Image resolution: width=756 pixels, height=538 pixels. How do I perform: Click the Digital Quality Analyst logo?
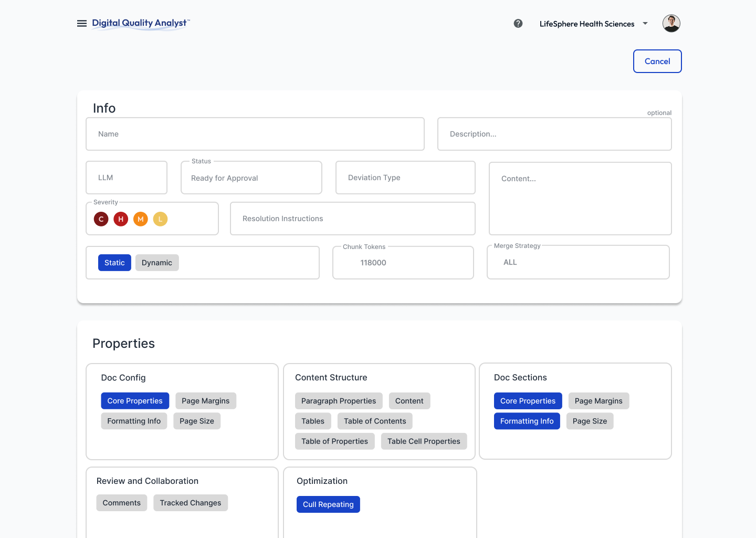tap(140, 24)
